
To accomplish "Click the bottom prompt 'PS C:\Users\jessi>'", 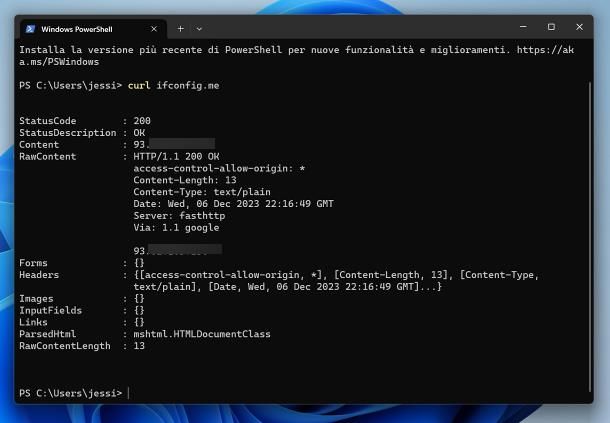I will 70,393.
